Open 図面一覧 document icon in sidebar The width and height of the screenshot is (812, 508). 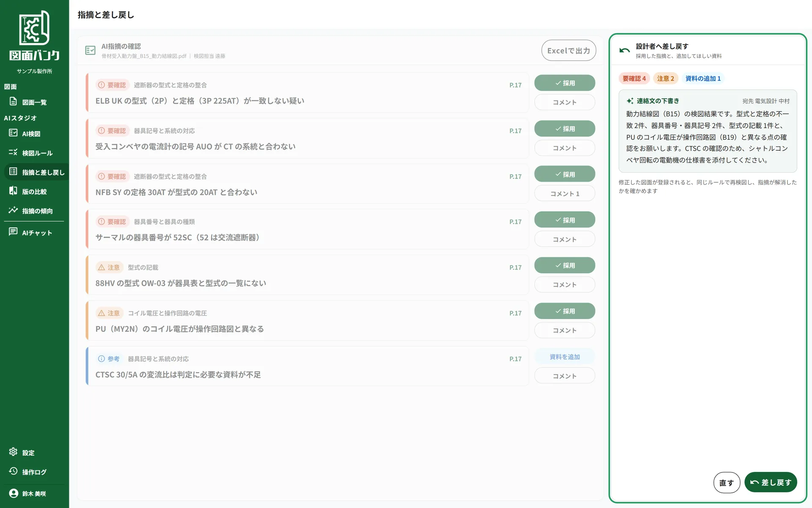tap(13, 102)
